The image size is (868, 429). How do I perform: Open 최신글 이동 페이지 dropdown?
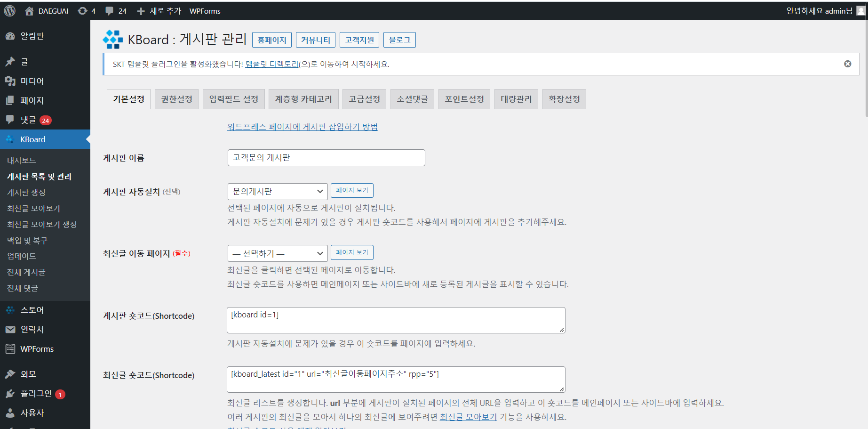pos(278,253)
